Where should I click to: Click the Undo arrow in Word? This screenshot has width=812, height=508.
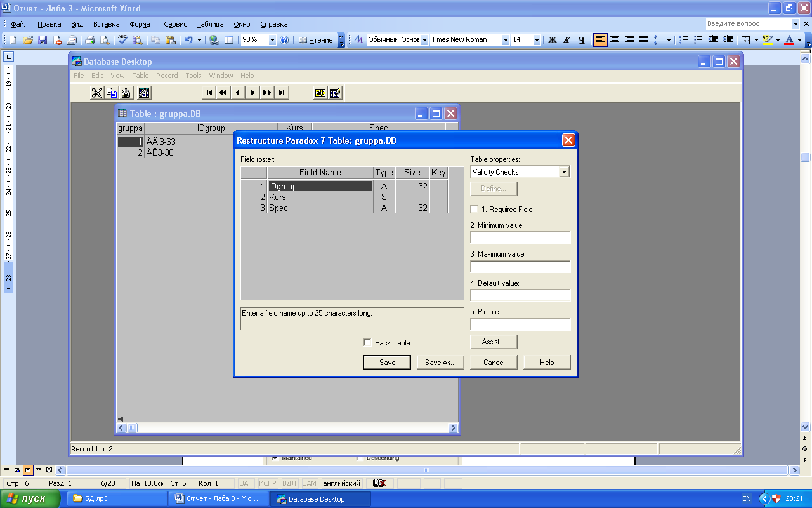click(188, 40)
